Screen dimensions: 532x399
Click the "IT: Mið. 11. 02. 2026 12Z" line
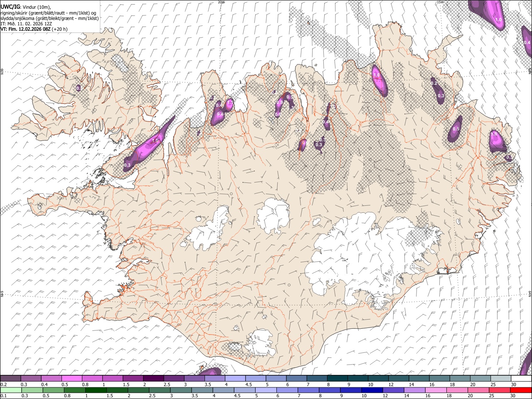26,24
